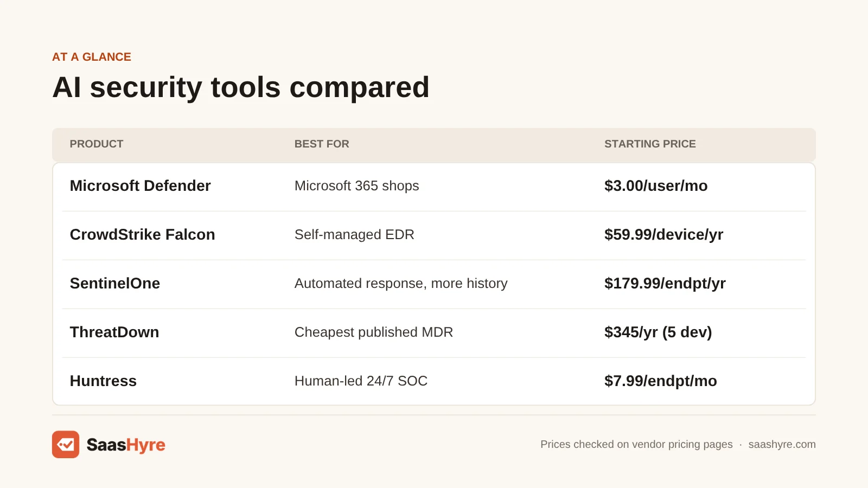Click the 'Cheapest published MDR' cell
868x488 pixels.
pos(374,332)
